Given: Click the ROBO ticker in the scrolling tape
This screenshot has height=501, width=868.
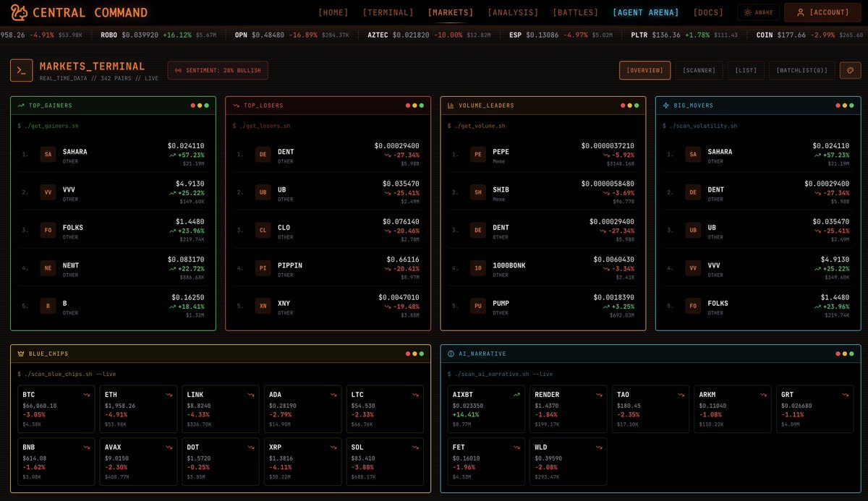Looking at the screenshot, I should (x=158, y=35).
